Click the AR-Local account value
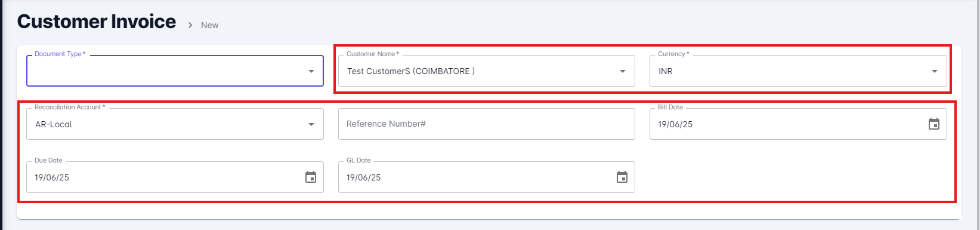 coord(54,124)
